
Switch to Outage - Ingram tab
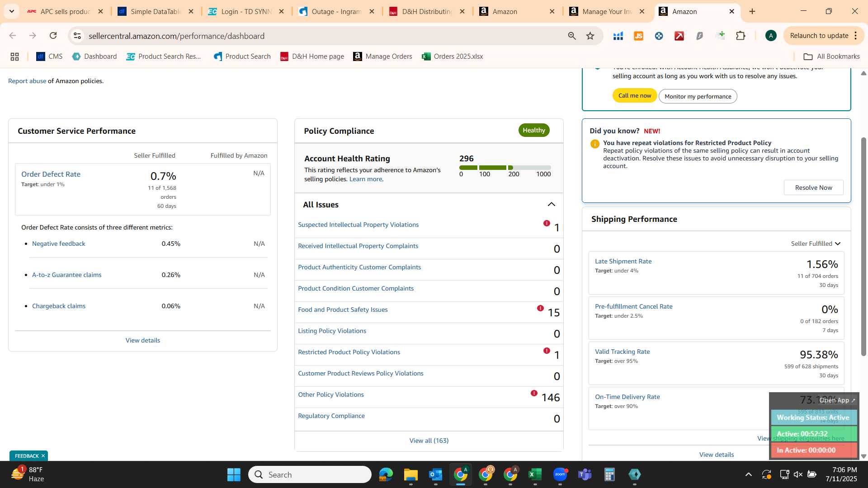click(337, 11)
